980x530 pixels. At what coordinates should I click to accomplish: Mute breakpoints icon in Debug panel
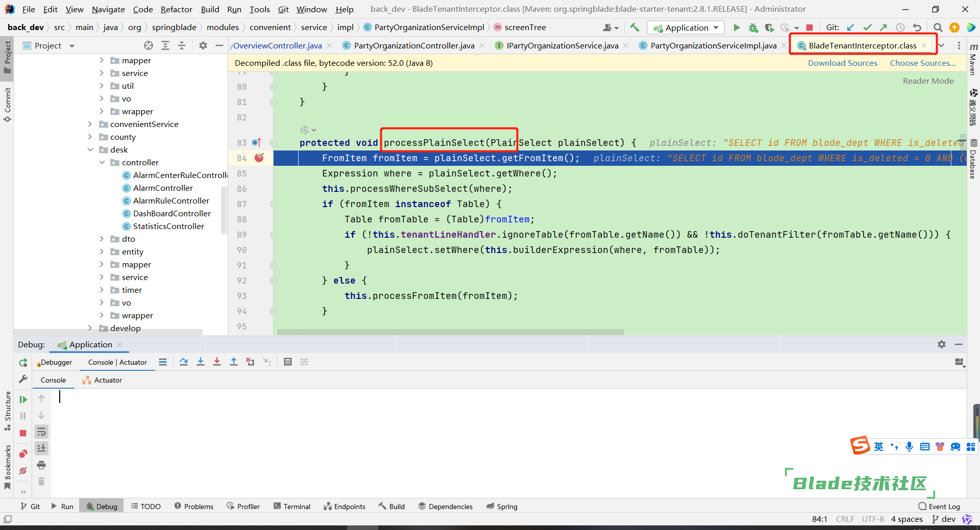click(x=23, y=471)
